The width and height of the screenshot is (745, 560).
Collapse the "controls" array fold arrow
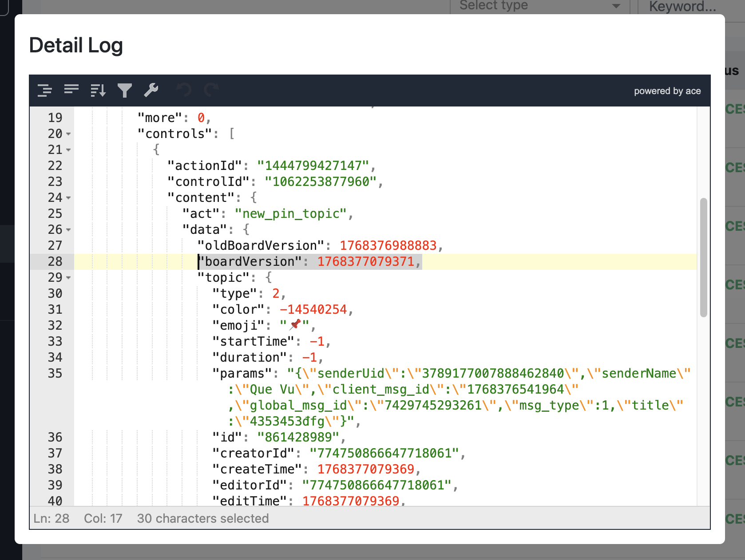coord(68,134)
